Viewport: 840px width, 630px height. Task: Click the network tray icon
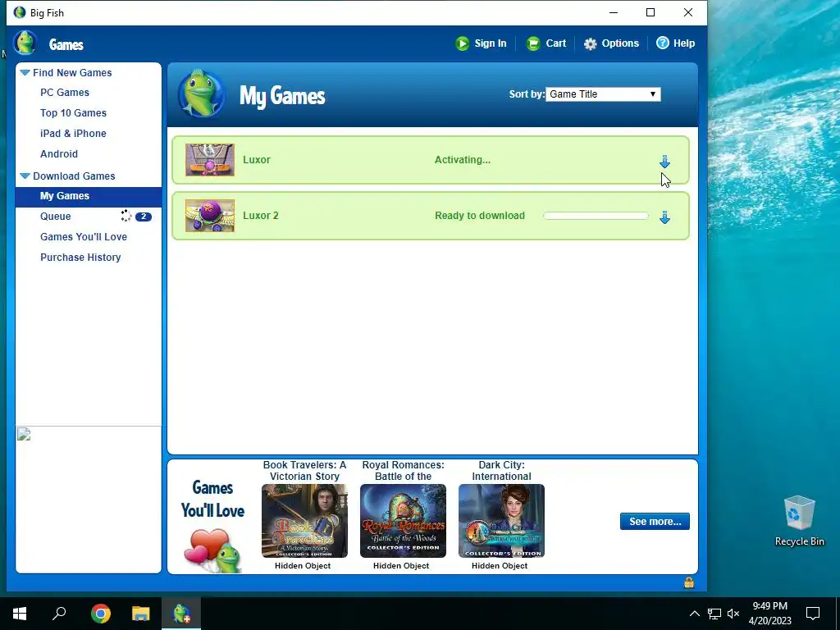(x=714, y=614)
